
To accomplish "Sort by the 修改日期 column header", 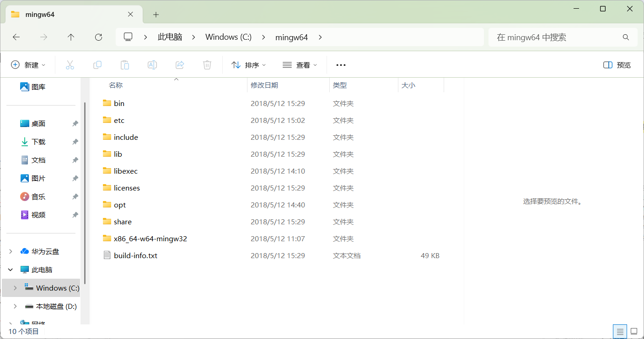I will [264, 85].
